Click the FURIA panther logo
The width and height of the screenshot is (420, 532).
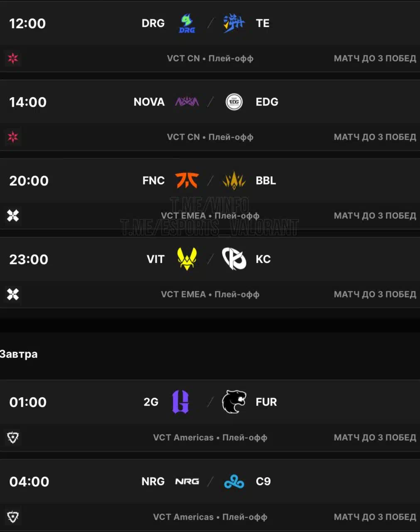pos(234,402)
